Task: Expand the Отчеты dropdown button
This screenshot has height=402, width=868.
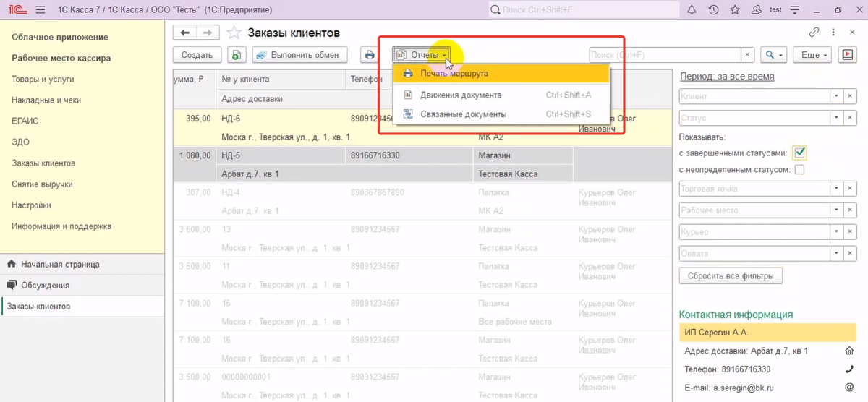Action: 422,55
